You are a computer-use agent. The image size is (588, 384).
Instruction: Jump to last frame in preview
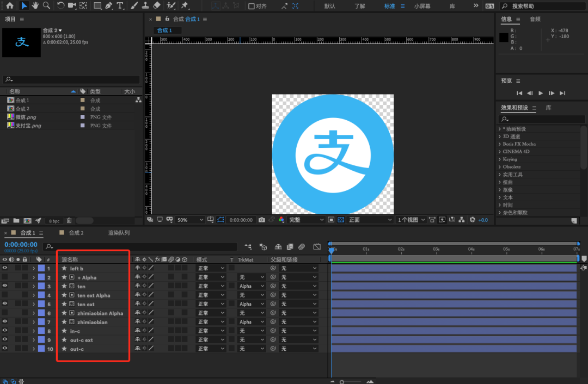click(x=562, y=94)
